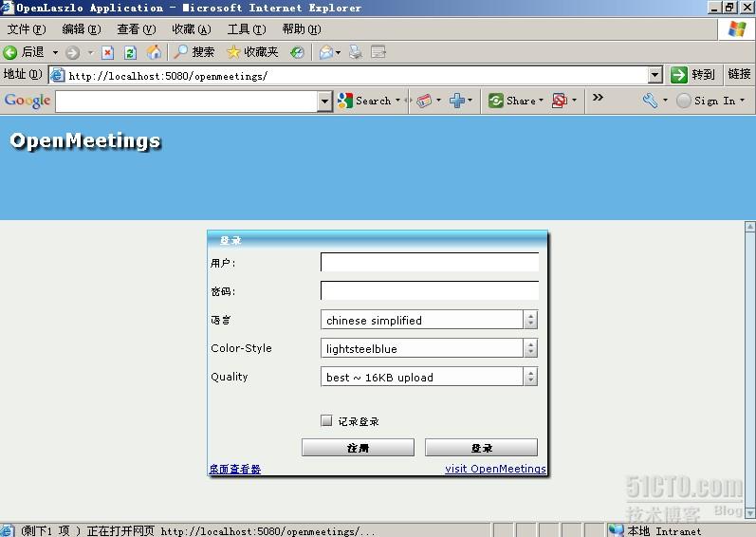Open the Google Search options arrow

point(397,101)
